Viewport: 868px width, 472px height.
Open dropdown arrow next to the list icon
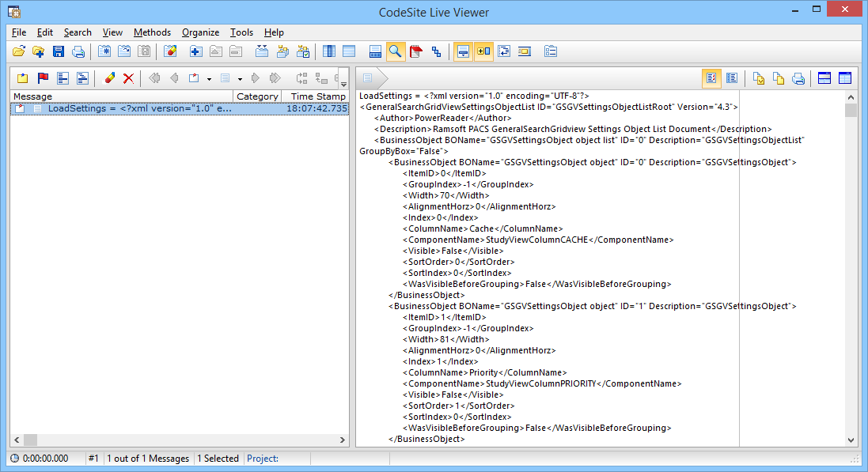tap(240, 79)
